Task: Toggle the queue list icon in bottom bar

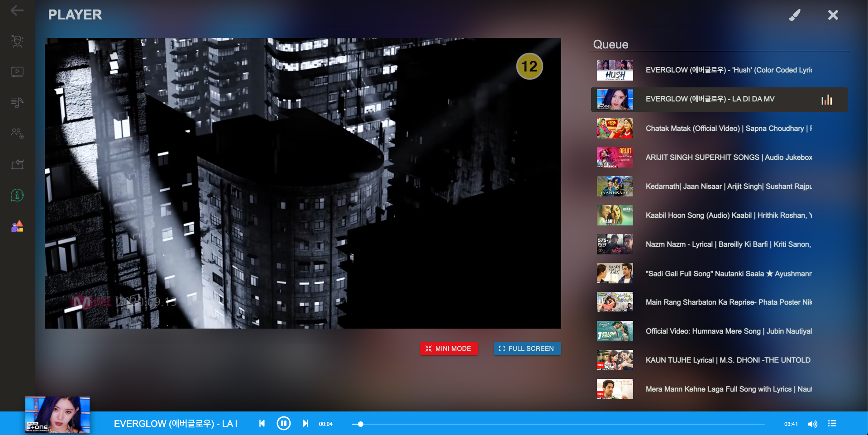Action: pos(832,423)
